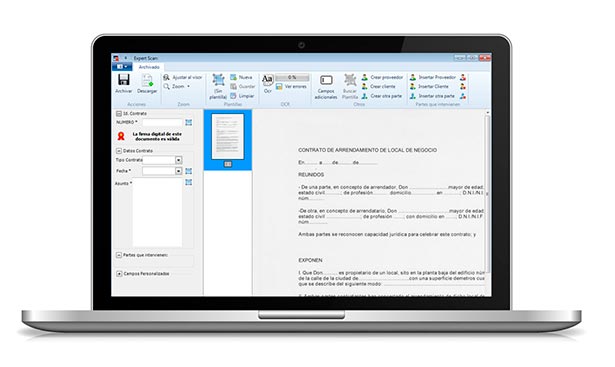Click Guardar in the Plantillas group
Image resolution: width=615 pixels, height=367 pixels.
tap(243, 86)
